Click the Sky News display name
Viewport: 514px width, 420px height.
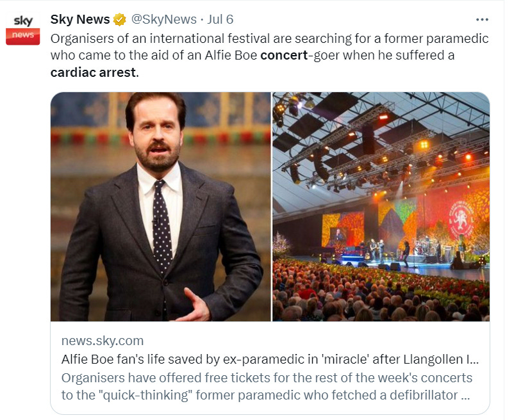[80, 20]
